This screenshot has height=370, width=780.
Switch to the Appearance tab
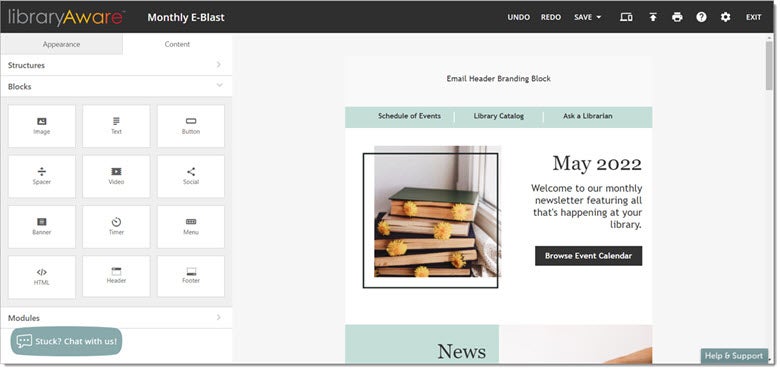point(61,44)
